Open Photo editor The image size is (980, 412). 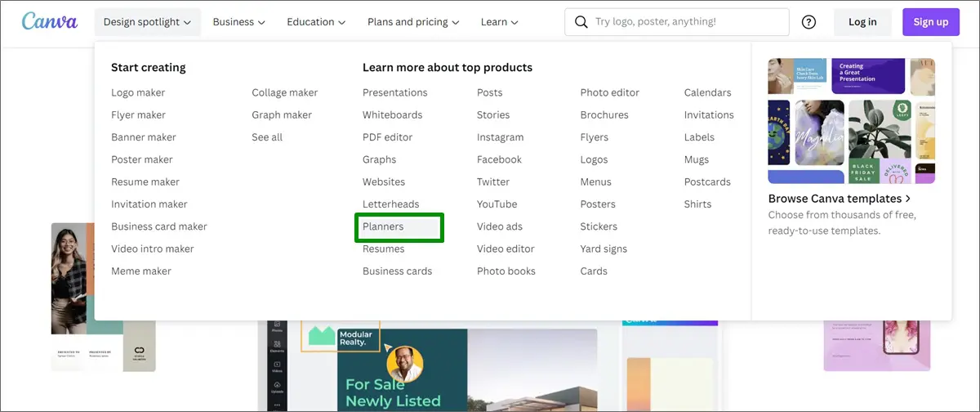(x=610, y=92)
